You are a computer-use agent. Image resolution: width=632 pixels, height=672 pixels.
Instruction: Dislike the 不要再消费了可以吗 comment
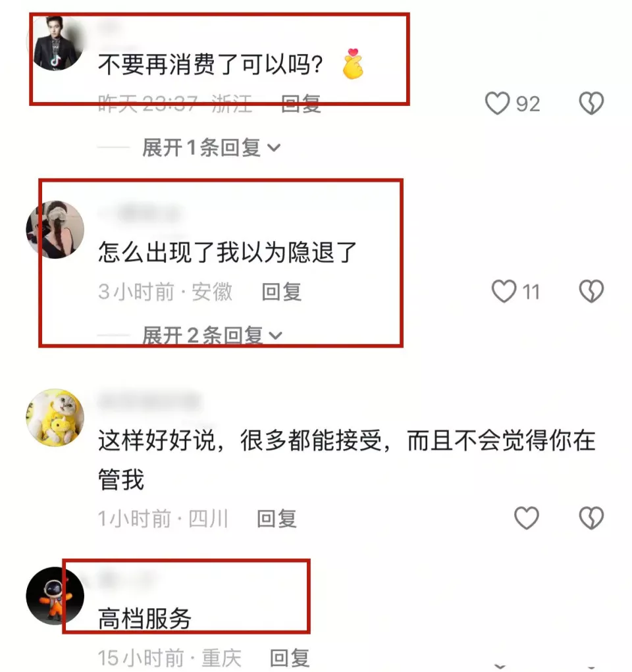coord(592,103)
